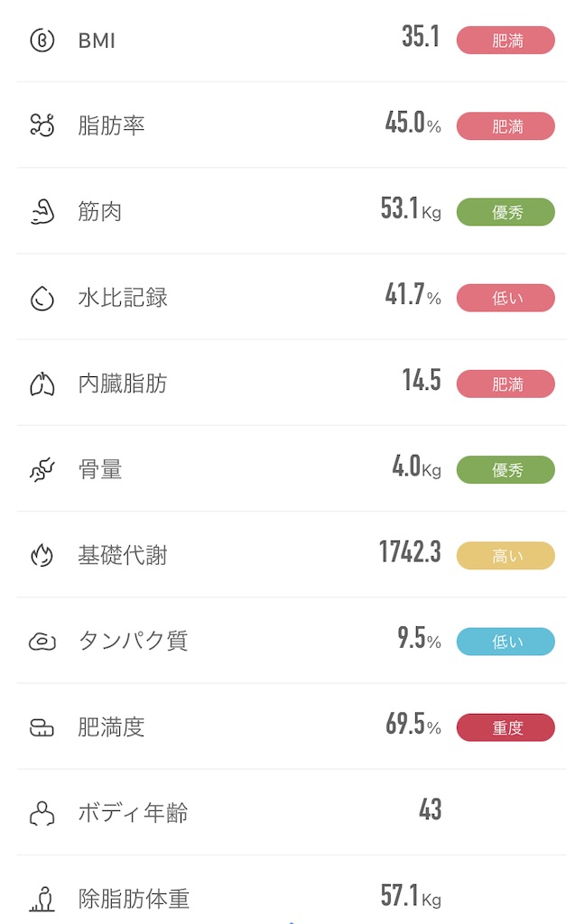Select the yellow 高い badge for 基礎代謝
The height and width of the screenshot is (924, 584).
point(505,555)
